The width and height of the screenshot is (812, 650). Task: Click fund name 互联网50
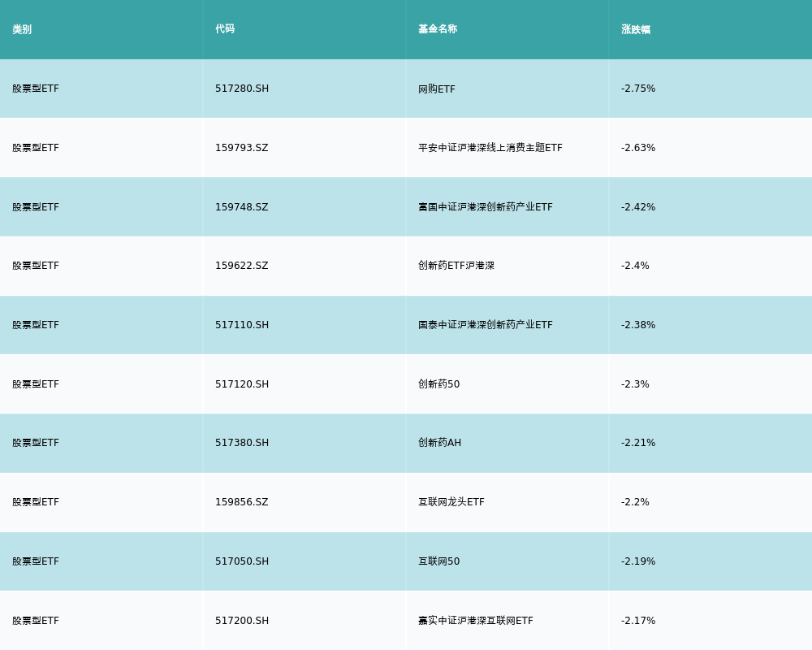click(438, 561)
